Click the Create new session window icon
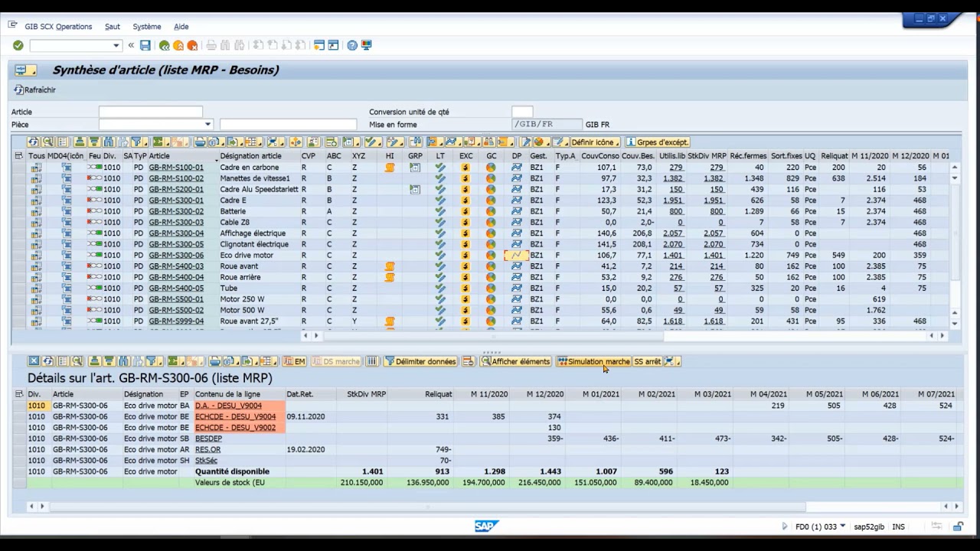Image resolution: width=980 pixels, height=551 pixels. pos(319,46)
